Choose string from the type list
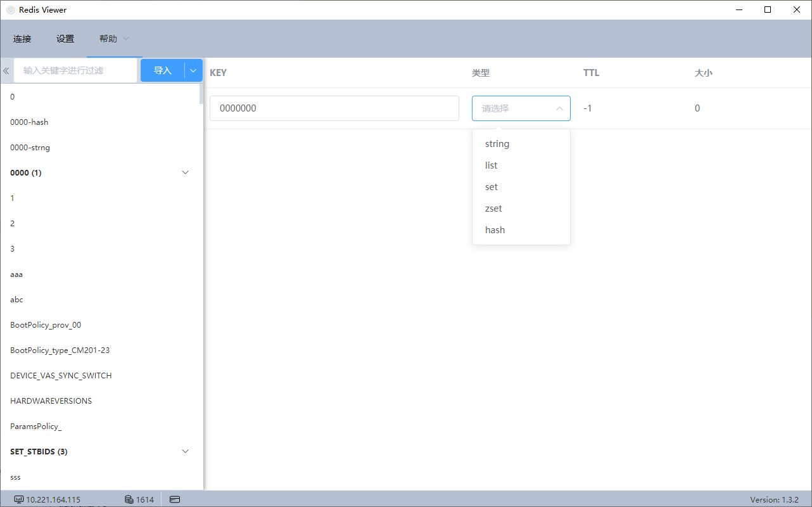Image resolution: width=812 pixels, height=507 pixels. tap(521, 144)
